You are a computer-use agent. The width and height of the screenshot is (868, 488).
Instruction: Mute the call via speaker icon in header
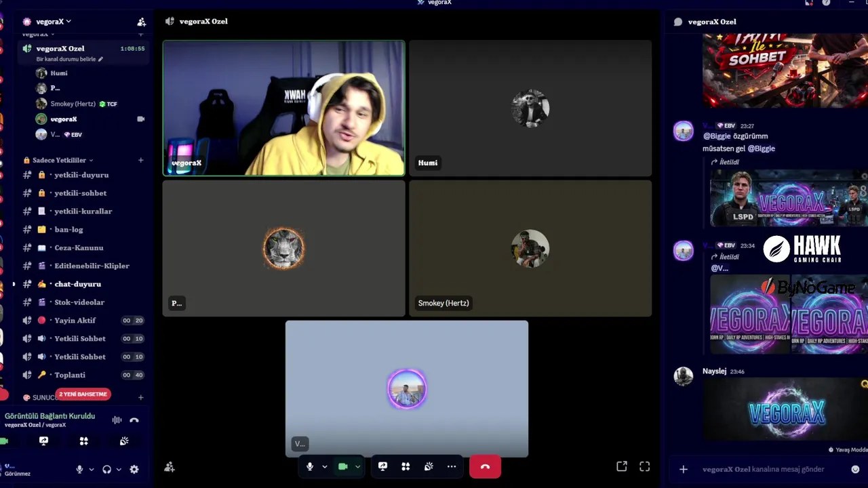pyautogui.click(x=170, y=22)
